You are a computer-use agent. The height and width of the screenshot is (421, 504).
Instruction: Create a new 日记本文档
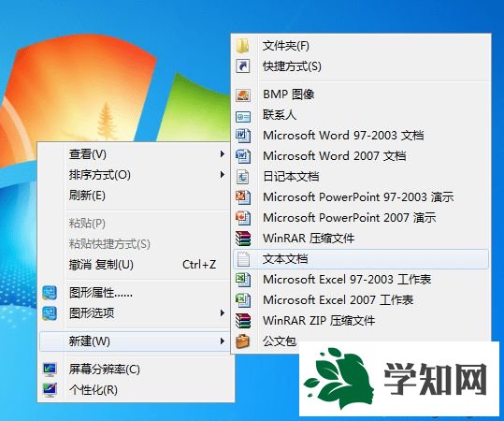361,177
